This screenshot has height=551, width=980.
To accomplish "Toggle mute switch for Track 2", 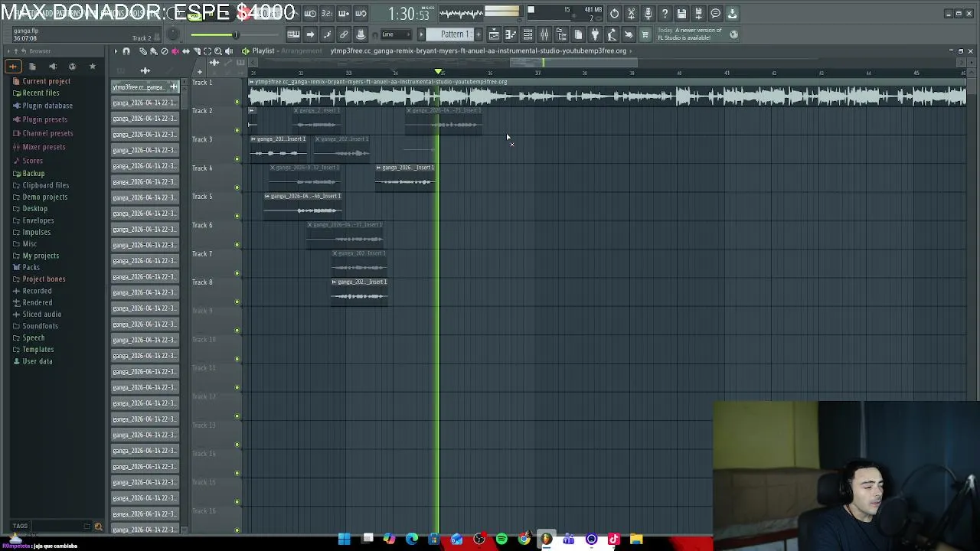I will [x=237, y=130].
